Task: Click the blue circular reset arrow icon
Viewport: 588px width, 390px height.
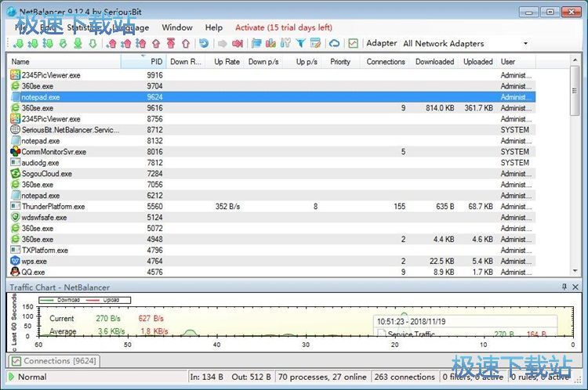Action: click(204, 43)
